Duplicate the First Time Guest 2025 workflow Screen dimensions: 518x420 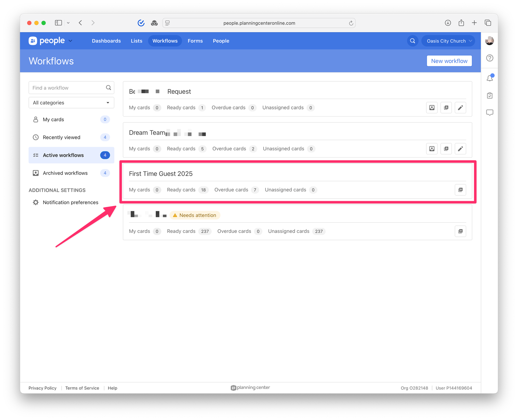point(460,190)
